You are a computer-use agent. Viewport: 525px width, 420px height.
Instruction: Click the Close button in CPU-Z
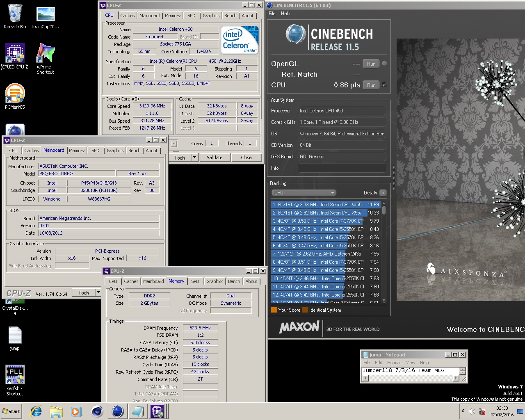pyautogui.click(x=246, y=157)
